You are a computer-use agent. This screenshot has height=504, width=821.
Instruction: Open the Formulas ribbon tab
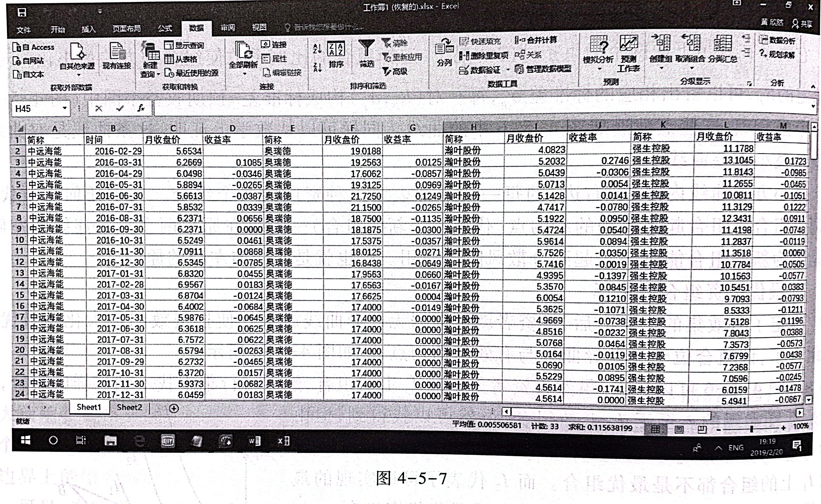(165, 29)
